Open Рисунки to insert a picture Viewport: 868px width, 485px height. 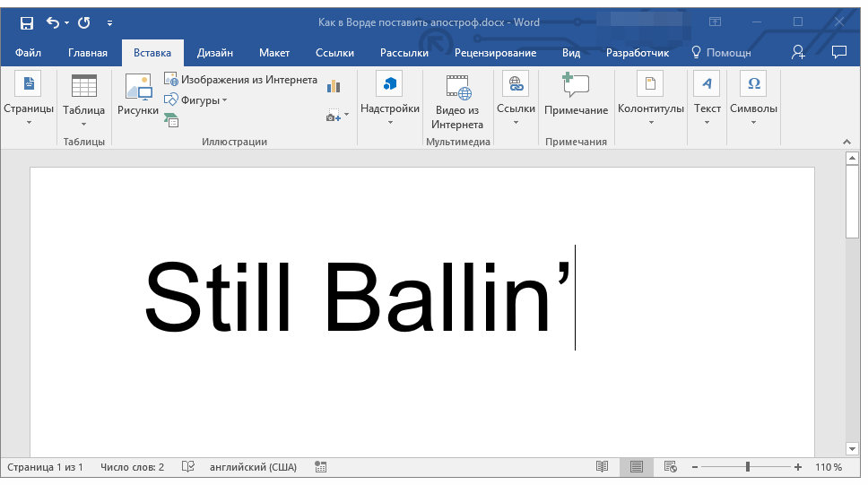point(138,97)
